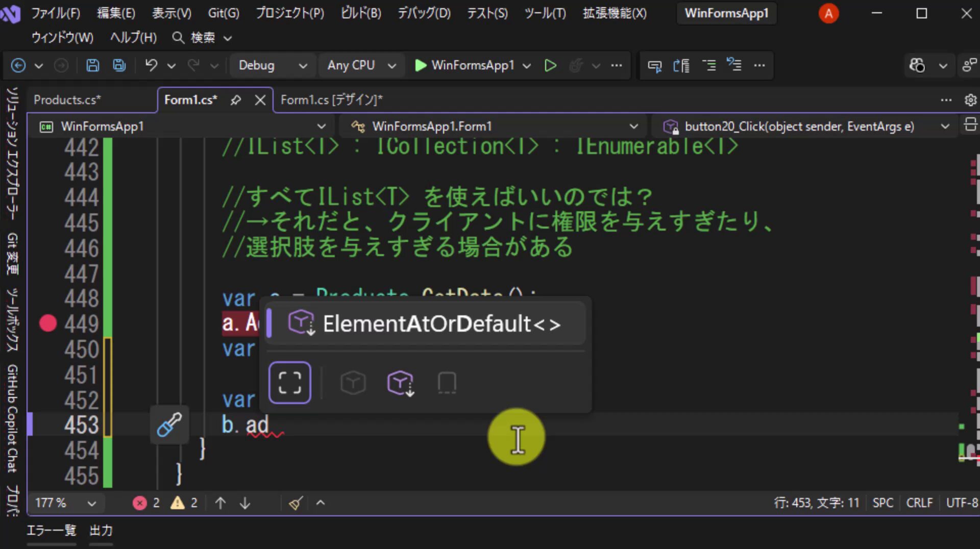Expand the WinFormsApp1 project scope dropdown
980x549 pixels.
pos(322,126)
